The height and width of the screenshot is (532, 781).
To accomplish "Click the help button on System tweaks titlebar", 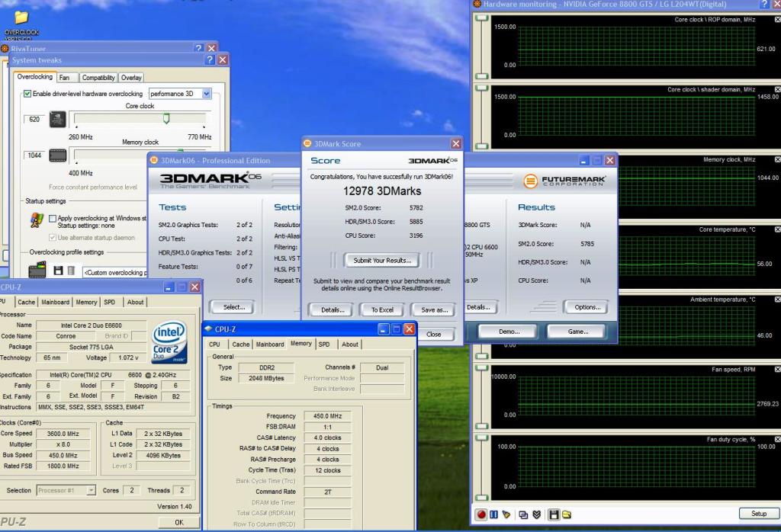I will 210,59.
